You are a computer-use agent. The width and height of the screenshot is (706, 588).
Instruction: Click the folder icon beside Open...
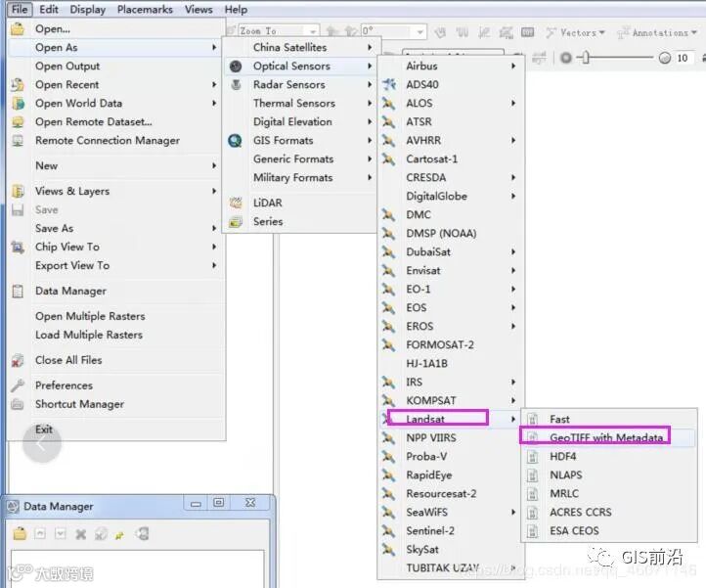[18, 28]
